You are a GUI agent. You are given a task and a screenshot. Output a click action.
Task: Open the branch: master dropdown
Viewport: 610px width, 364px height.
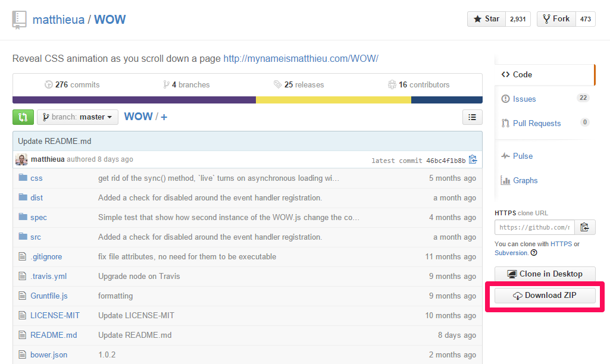point(77,117)
